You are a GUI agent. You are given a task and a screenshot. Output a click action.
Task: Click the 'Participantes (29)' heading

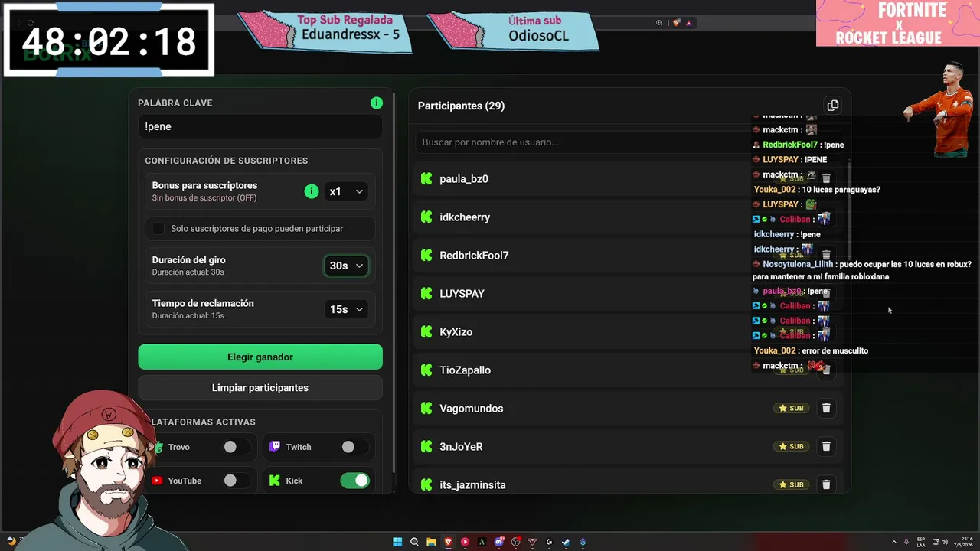tap(461, 106)
